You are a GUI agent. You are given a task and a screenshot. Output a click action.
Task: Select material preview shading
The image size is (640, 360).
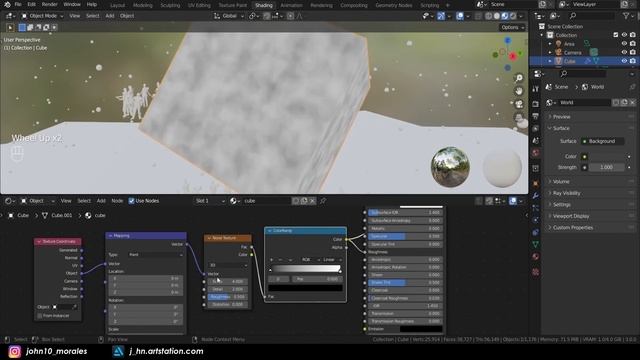pos(505,16)
